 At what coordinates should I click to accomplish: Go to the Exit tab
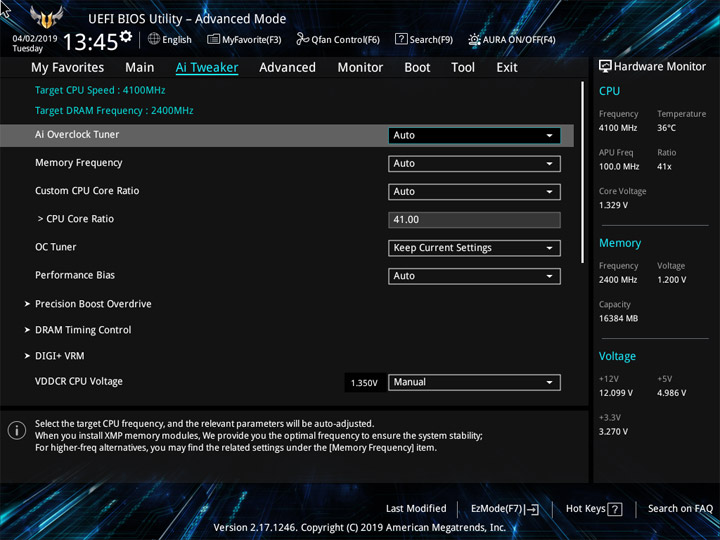point(507,68)
